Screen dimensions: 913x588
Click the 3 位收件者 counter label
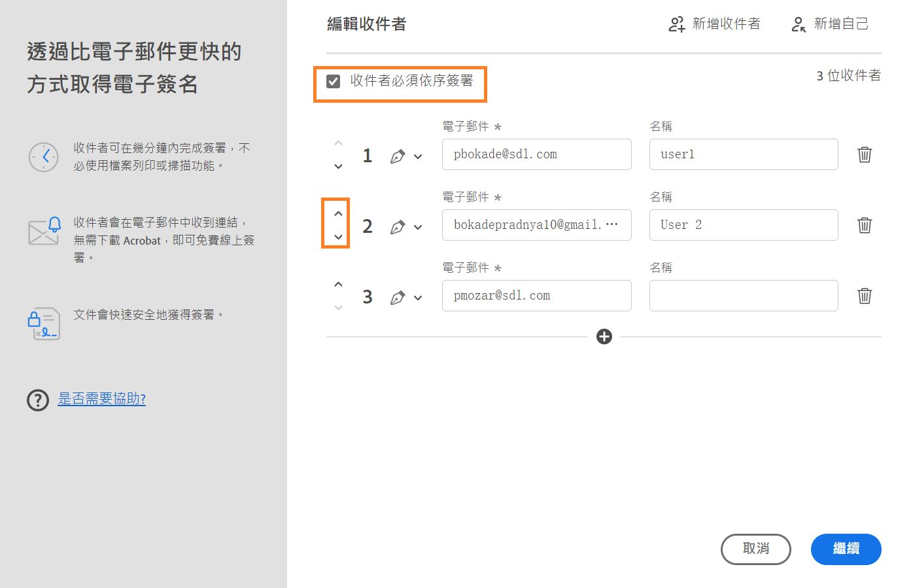(x=848, y=75)
